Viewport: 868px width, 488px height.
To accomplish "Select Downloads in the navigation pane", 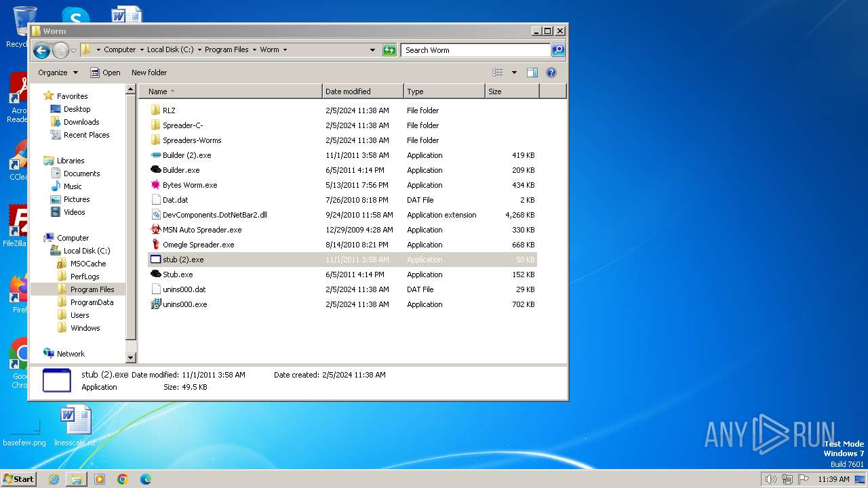I will point(81,122).
